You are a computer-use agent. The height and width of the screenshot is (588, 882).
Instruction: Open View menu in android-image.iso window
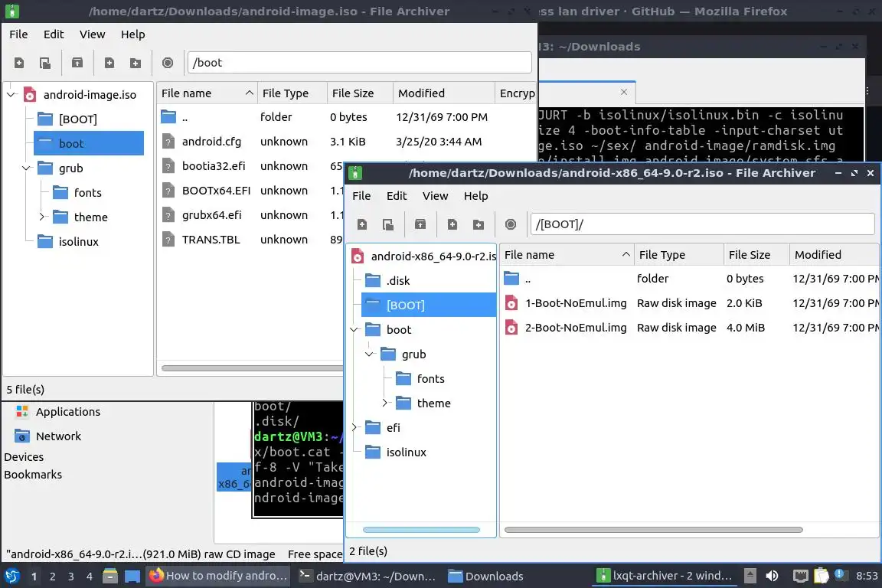(x=92, y=34)
